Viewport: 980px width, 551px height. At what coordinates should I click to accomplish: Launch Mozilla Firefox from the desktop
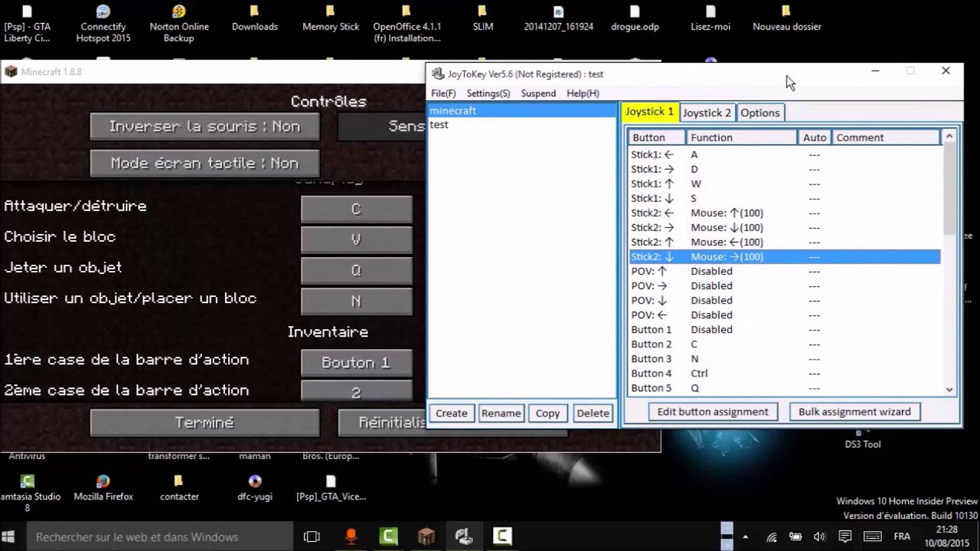click(x=103, y=487)
